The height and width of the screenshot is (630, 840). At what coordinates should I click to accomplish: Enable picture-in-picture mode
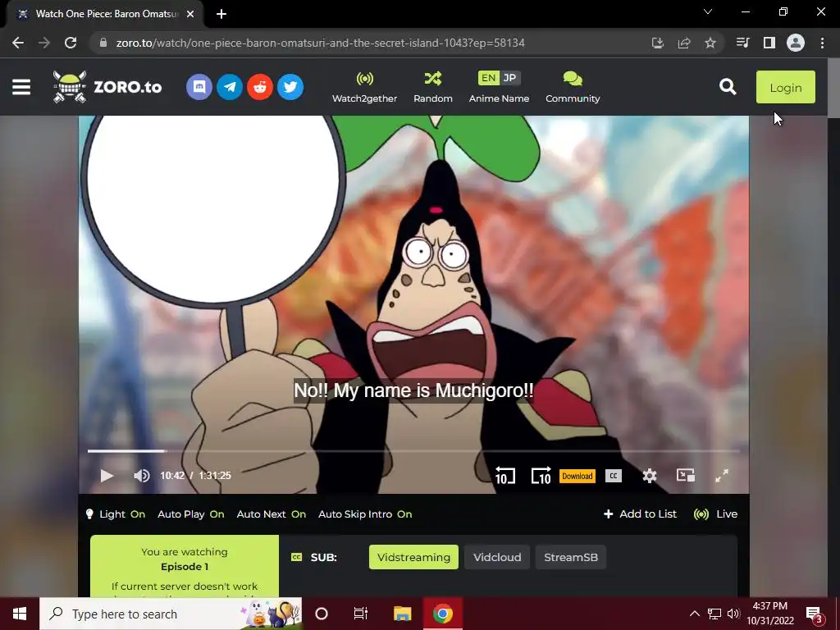pos(686,475)
